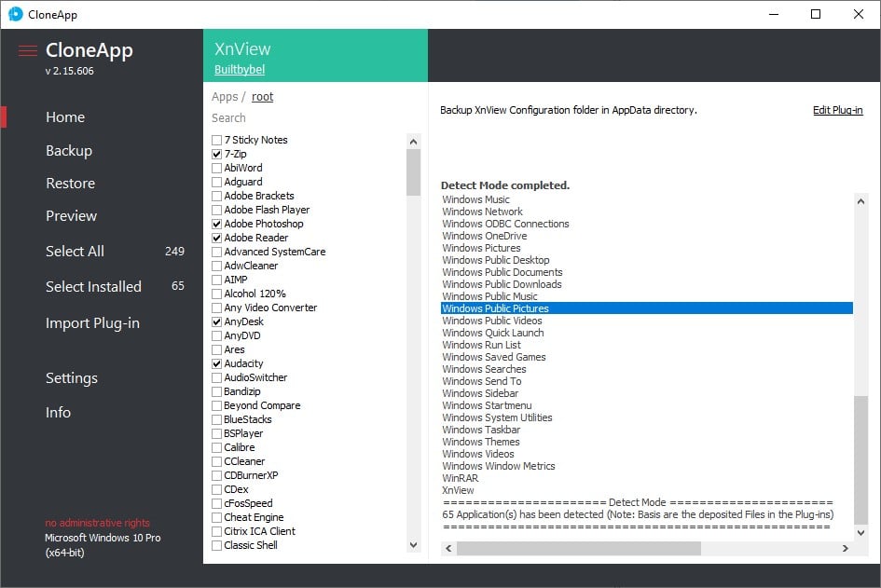
Task: Uncheck the Audacity checkbox
Action: pos(217,363)
